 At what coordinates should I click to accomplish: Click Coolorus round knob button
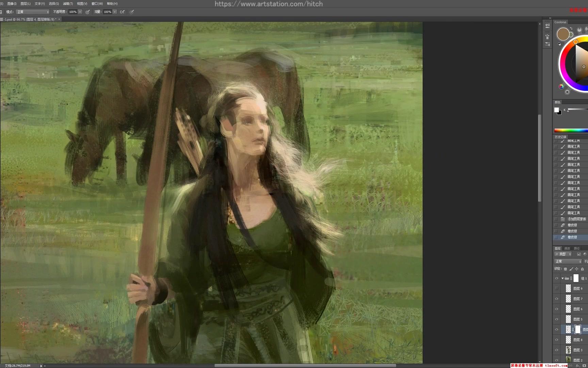[579, 30]
